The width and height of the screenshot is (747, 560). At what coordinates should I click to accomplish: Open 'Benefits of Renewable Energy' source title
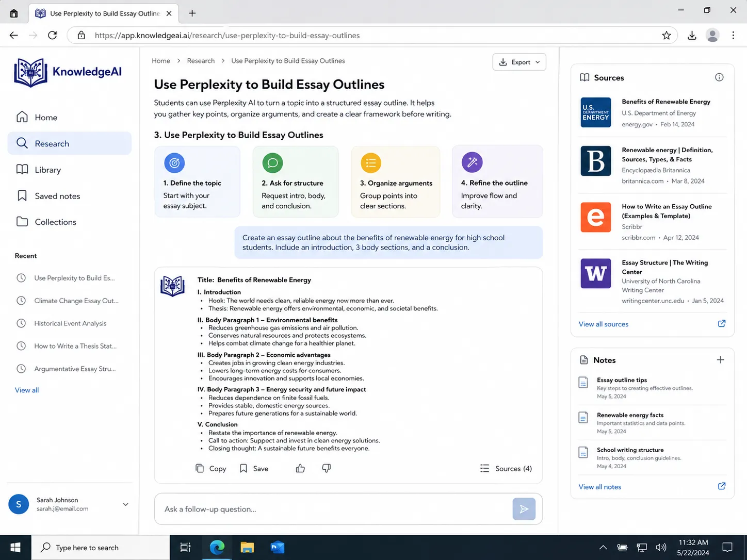pyautogui.click(x=666, y=102)
